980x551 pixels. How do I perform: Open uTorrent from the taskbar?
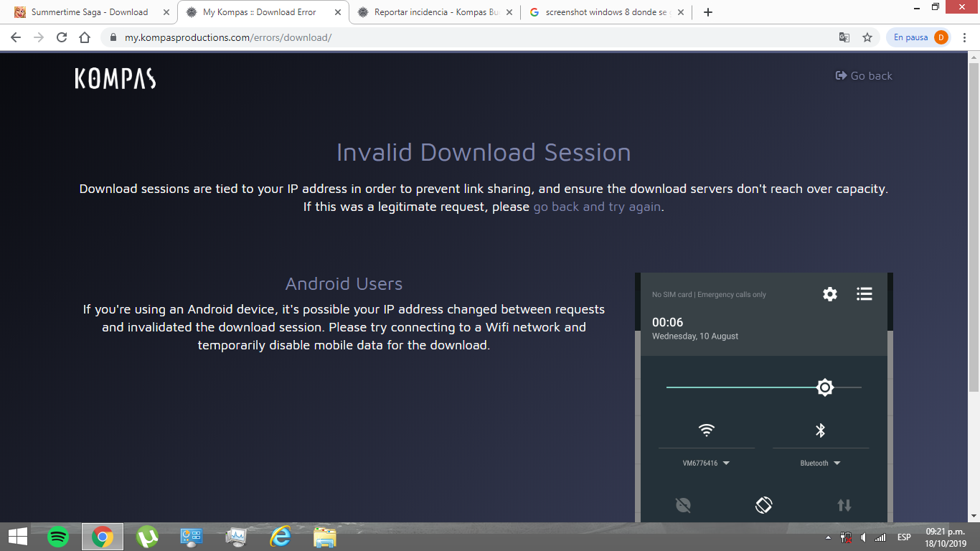click(x=147, y=537)
